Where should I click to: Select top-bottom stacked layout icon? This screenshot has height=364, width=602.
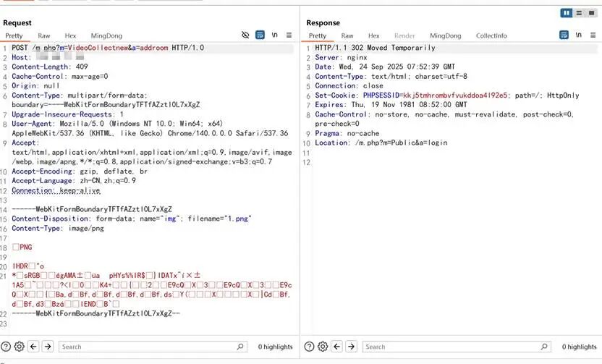pos(580,13)
